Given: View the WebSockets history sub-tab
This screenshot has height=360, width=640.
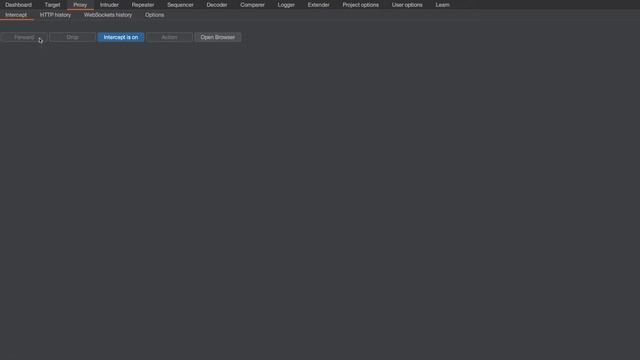Looking at the screenshot, I should 108,15.
